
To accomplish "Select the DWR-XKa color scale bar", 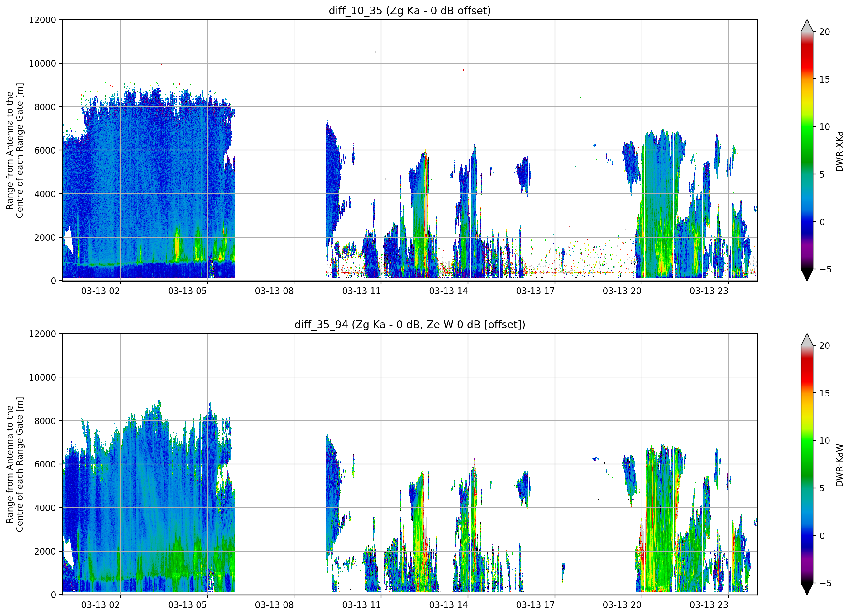I will [x=807, y=150].
